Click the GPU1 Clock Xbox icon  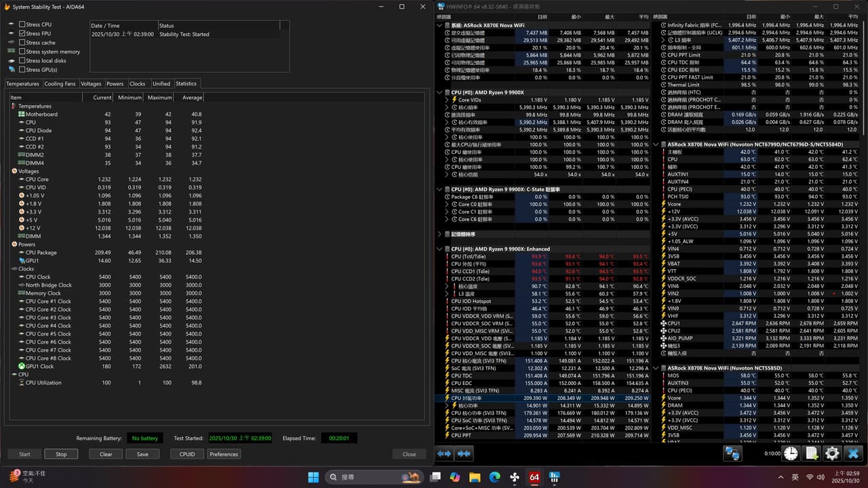pos(21,367)
